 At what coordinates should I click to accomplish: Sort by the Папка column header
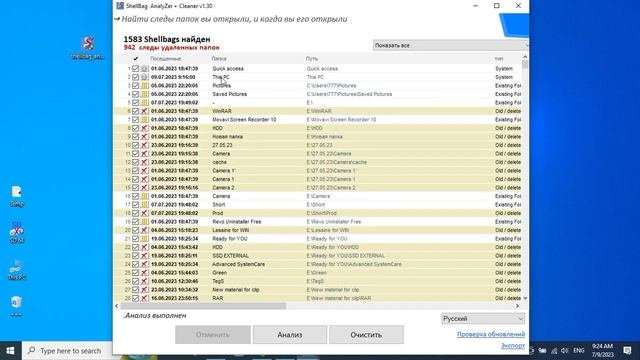coord(219,59)
